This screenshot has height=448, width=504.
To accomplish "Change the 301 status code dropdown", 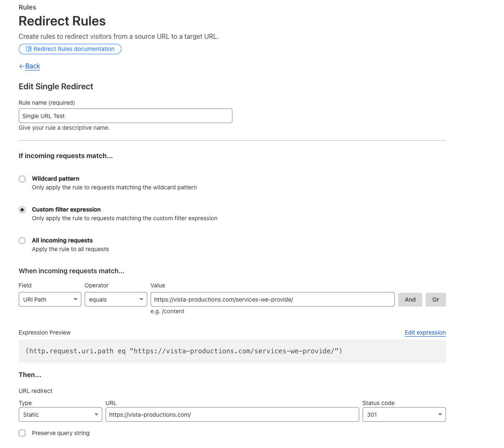I will (404, 415).
